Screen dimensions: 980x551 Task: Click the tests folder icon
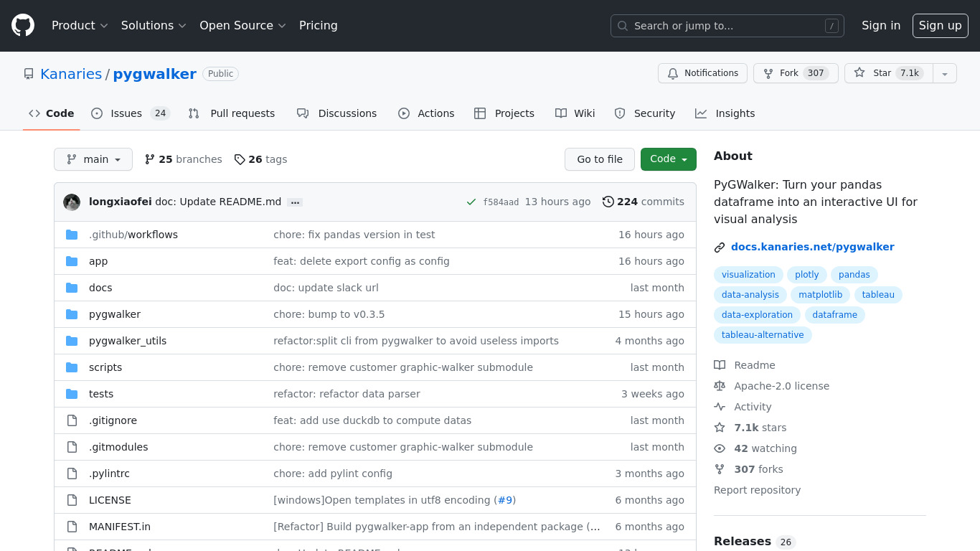(x=72, y=394)
